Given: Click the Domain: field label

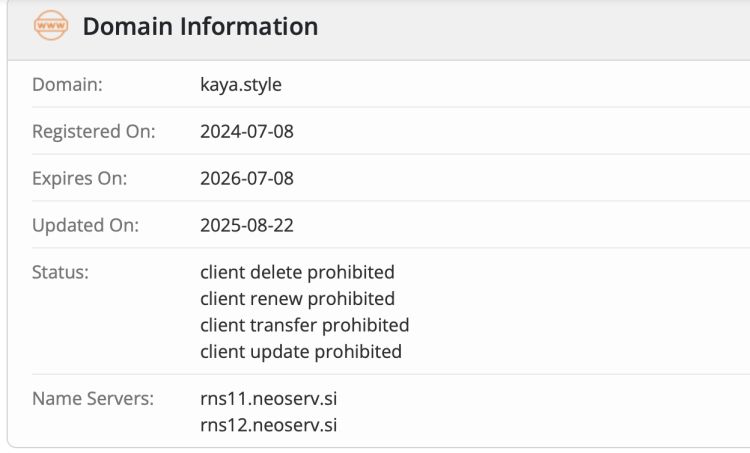Looking at the screenshot, I should (67, 85).
